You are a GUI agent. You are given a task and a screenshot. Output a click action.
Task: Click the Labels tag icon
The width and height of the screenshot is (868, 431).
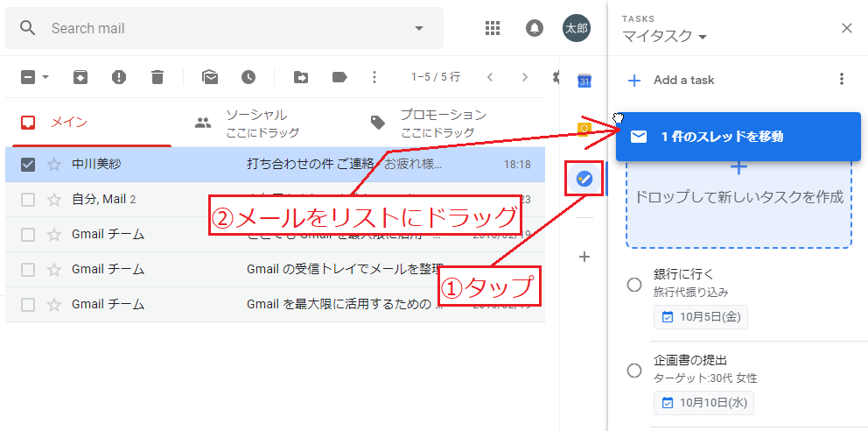[x=339, y=78]
